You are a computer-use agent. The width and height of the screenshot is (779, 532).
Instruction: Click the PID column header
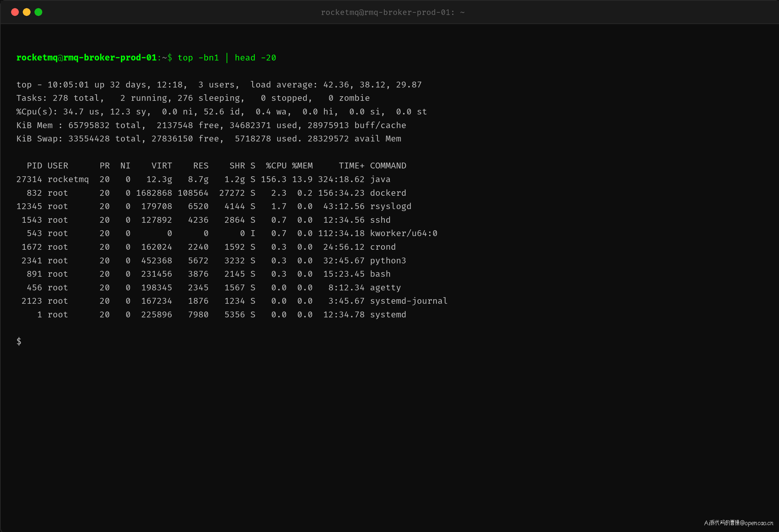[34, 166]
